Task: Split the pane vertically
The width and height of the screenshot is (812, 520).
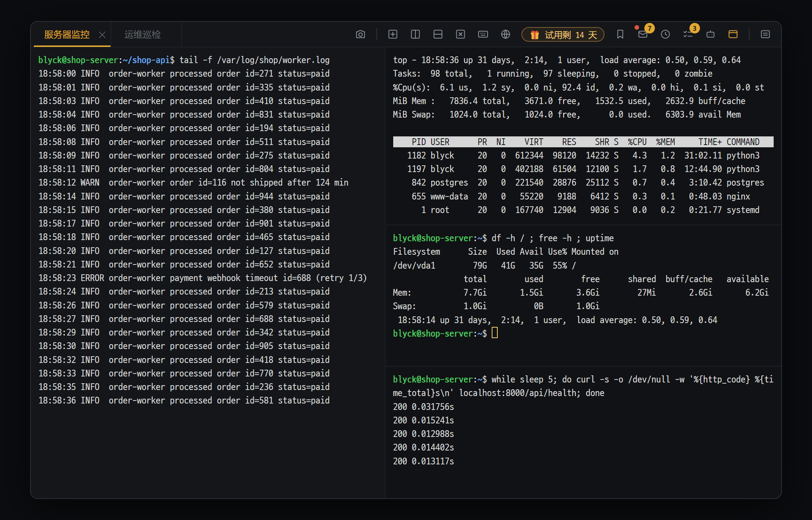Action: point(415,35)
